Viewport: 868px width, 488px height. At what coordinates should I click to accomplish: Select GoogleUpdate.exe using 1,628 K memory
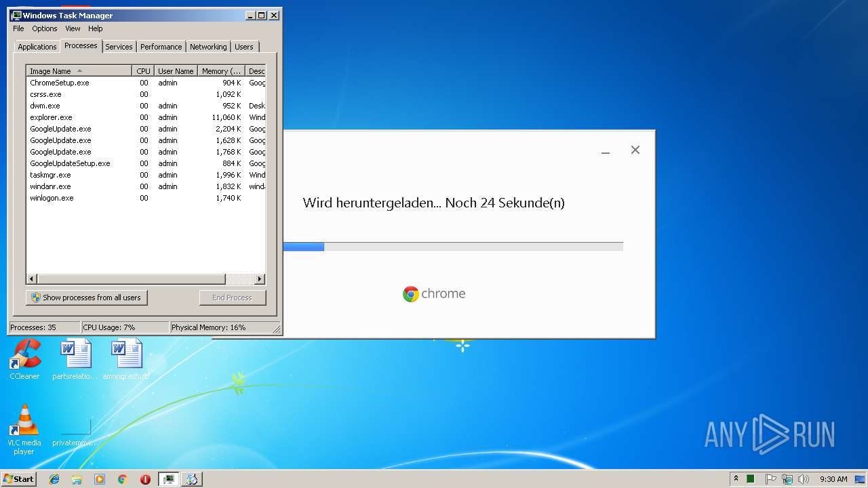(x=146, y=140)
